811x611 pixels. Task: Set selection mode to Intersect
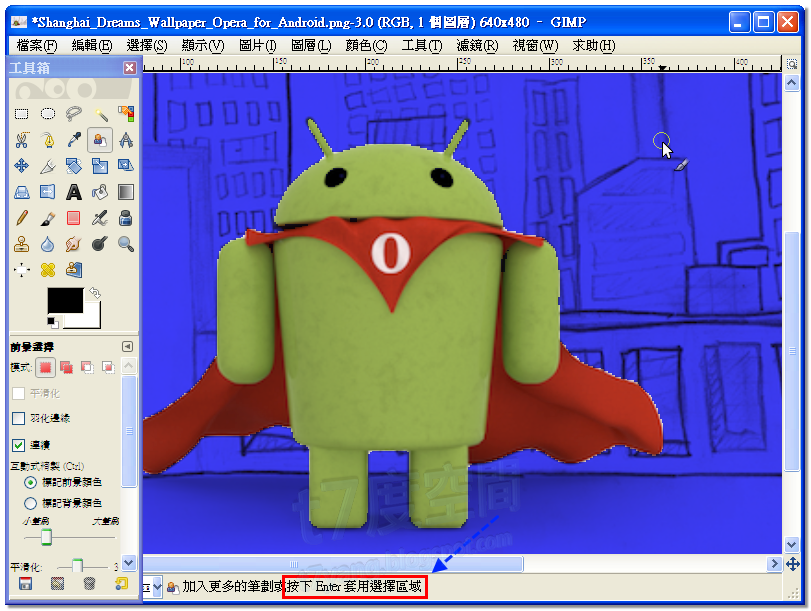tap(108, 367)
